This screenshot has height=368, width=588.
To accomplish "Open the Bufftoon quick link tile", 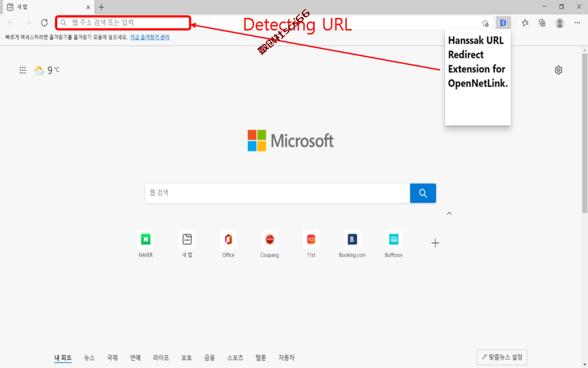I will coord(394,244).
